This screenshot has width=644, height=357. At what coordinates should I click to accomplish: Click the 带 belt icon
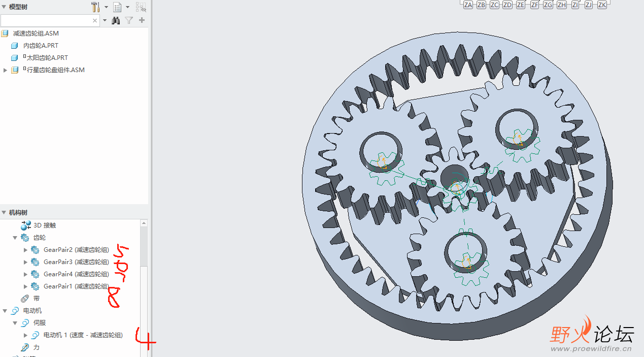[x=25, y=299]
